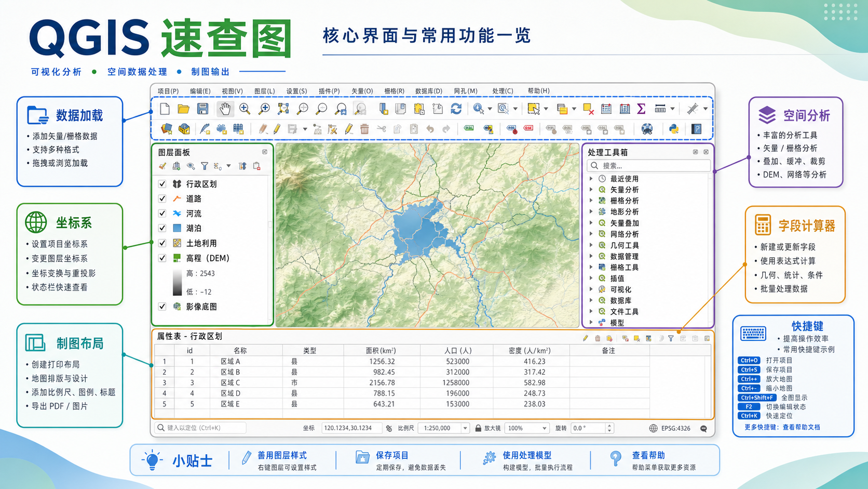Click the messages speech bubble in status bar

(x=703, y=428)
